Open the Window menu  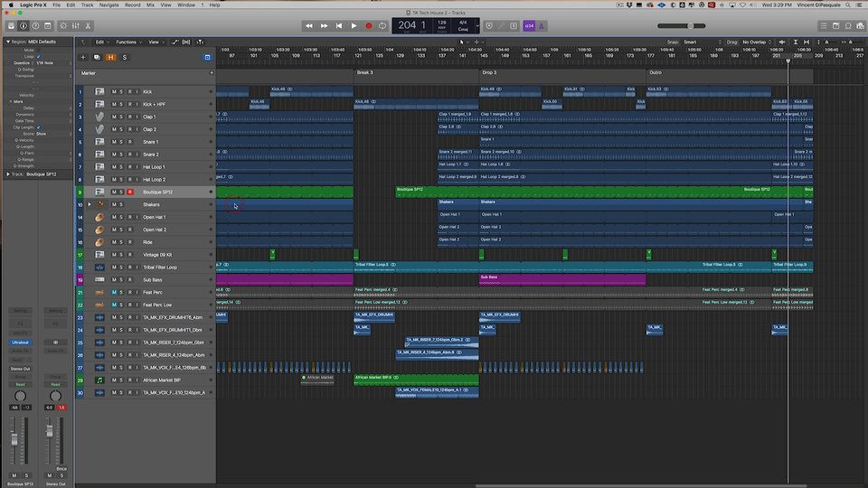(186, 5)
